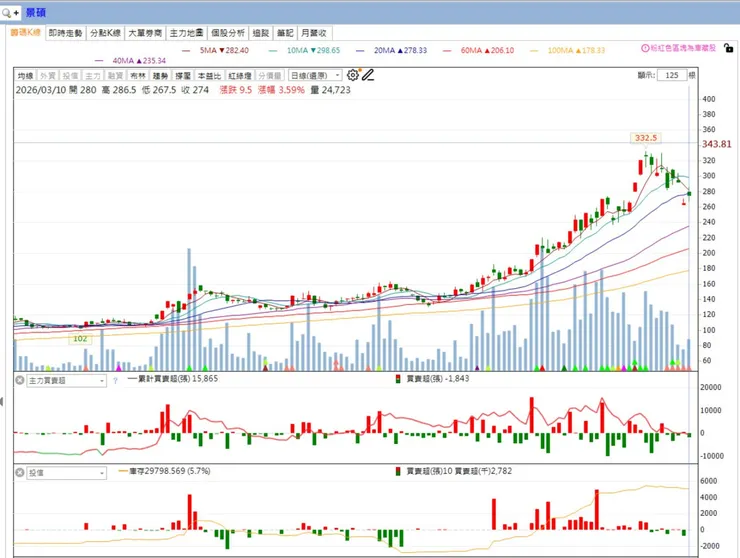740x558 pixels.
Task: Switch to the 月營收 tab
Action: [314, 33]
